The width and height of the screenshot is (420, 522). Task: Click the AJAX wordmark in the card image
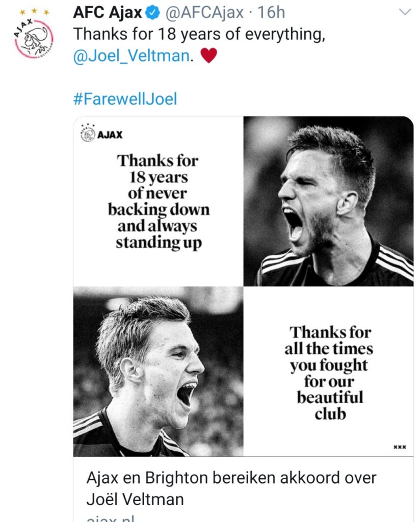pyautogui.click(x=110, y=136)
